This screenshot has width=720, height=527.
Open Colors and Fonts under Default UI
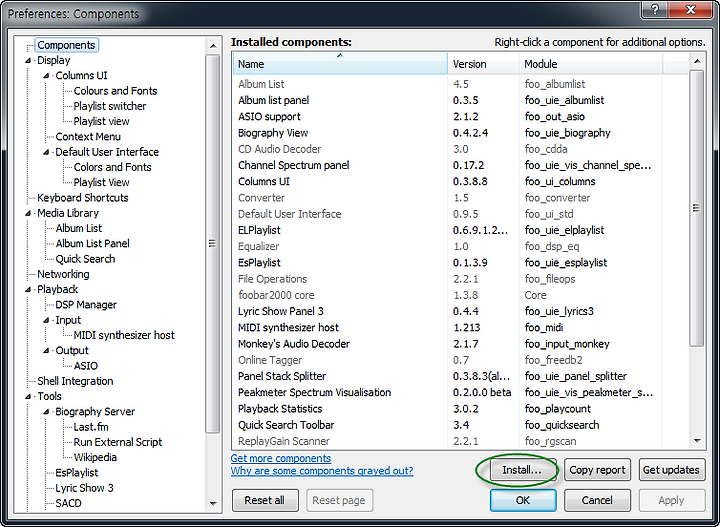112,167
